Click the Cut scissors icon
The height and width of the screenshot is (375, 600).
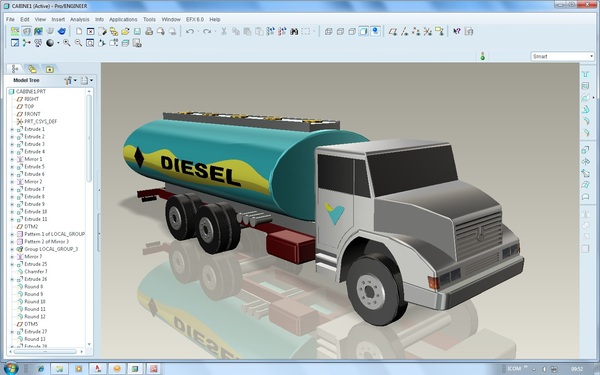(x=224, y=31)
